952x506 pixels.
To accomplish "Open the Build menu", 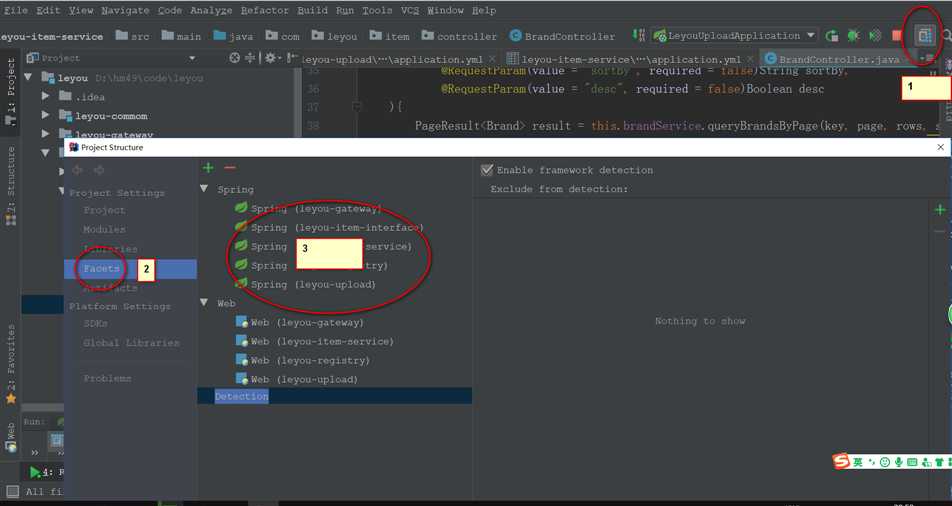I will click(313, 10).
